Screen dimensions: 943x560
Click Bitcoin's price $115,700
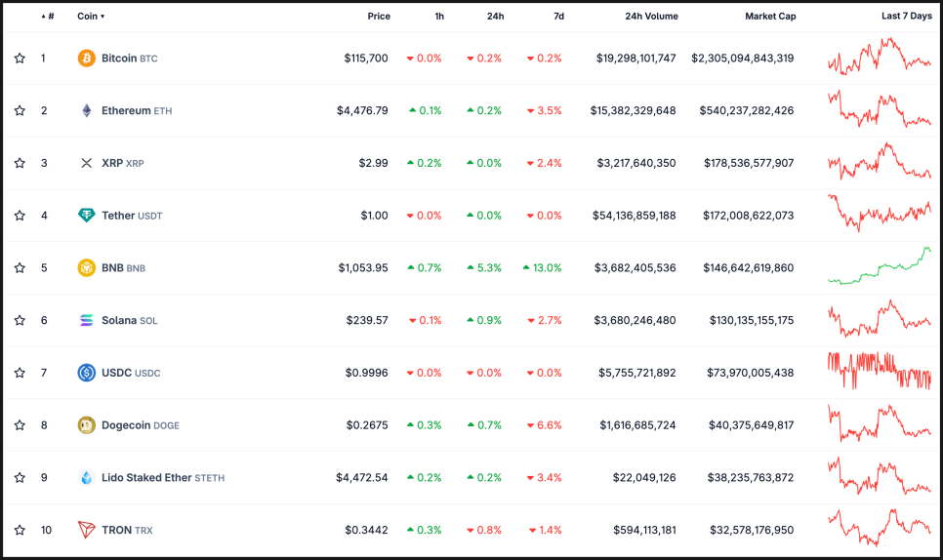(366, 59)
